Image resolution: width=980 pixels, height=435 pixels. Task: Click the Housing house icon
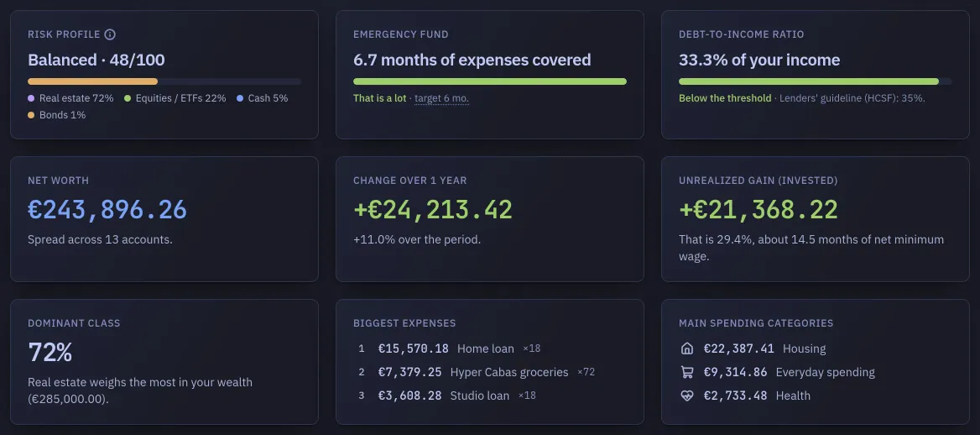pyautogui.click(x=687, y=349)
